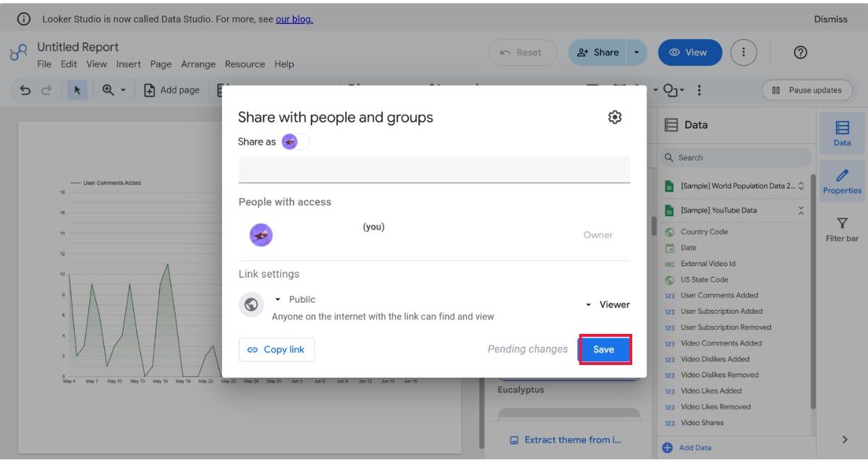
Task: Open the Edit menu
Action: pyautogui.click(x=69, y=64)
